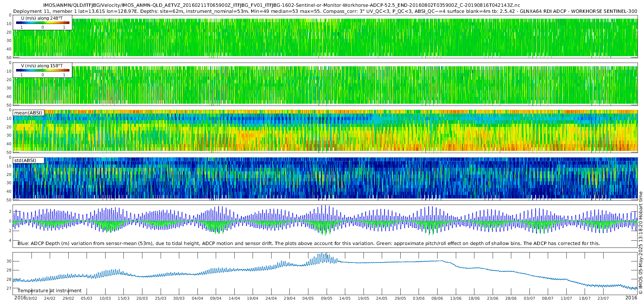This screenshot has height=304, width=644.
Task: Select the std(ABSI) panel label
Action: 25,160
